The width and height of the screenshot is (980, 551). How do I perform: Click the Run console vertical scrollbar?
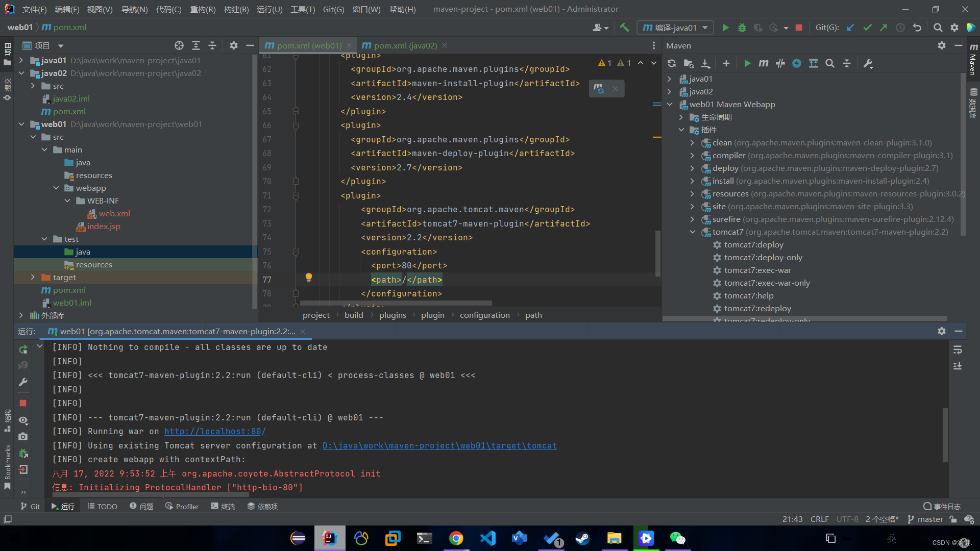945,435
